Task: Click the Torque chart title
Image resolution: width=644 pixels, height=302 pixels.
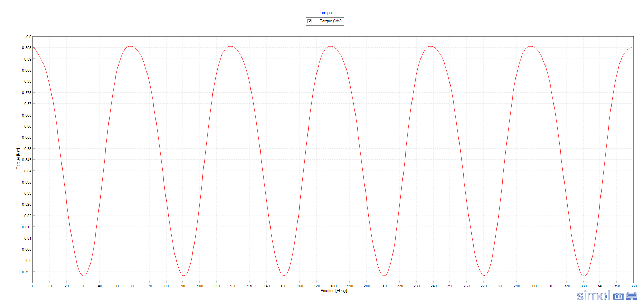Action: (325, 13)
